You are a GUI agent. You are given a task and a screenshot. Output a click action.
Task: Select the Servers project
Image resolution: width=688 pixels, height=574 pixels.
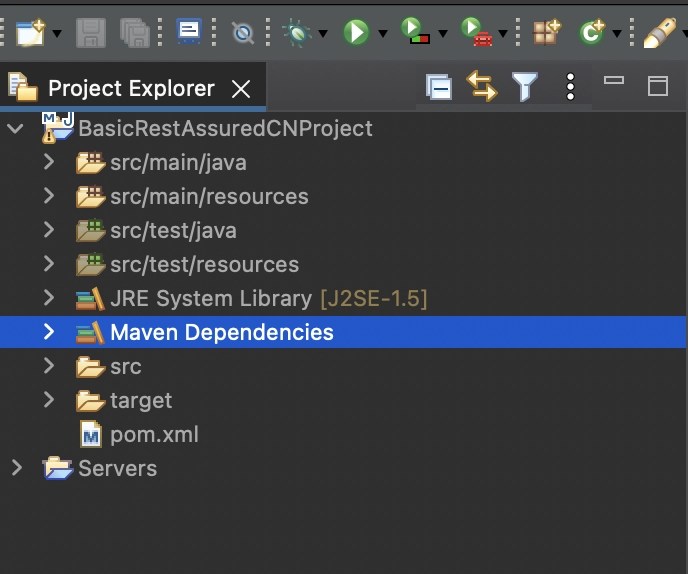(x=117, y=469)
